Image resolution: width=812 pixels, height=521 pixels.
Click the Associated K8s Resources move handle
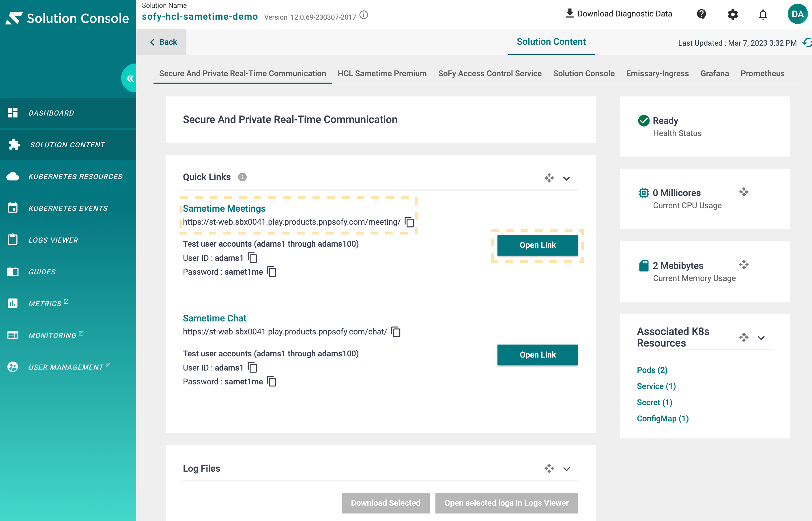click(x=744, y=337)
